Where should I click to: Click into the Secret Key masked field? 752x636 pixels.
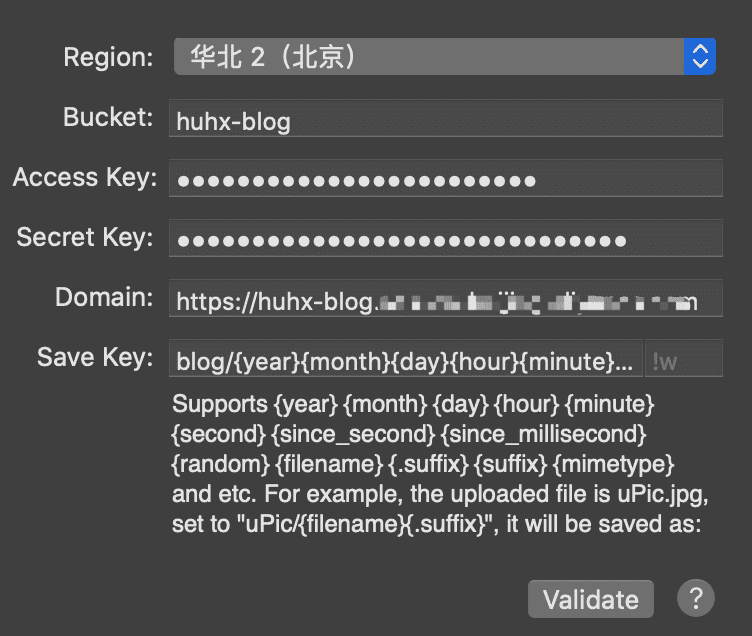pyautogui.click(x=446, y=238)
